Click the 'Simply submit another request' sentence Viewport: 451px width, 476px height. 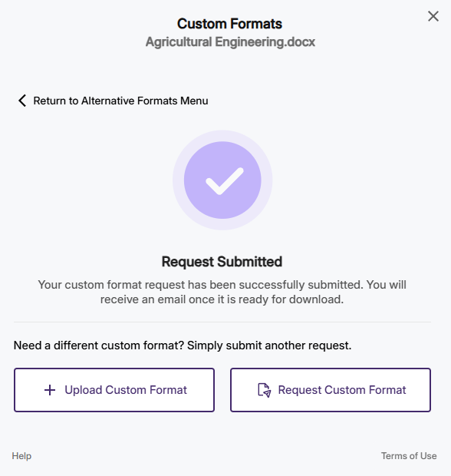tap(269, 345)
